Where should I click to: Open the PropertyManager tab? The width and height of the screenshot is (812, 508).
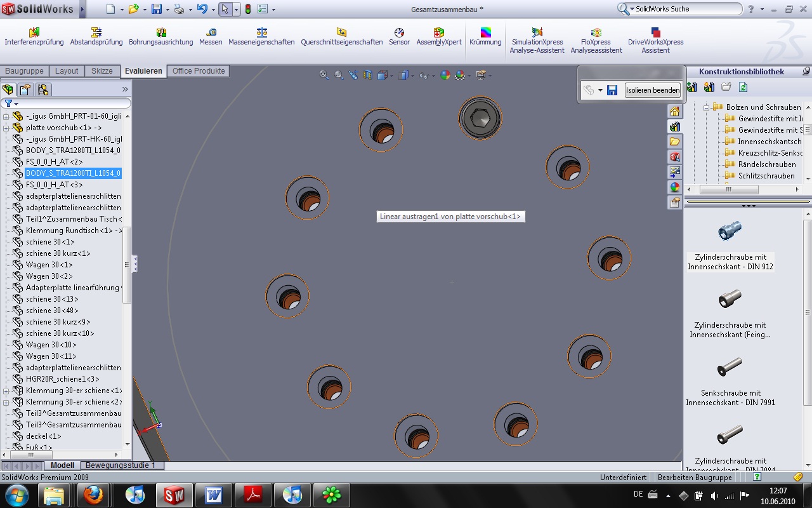pos(25,90)
